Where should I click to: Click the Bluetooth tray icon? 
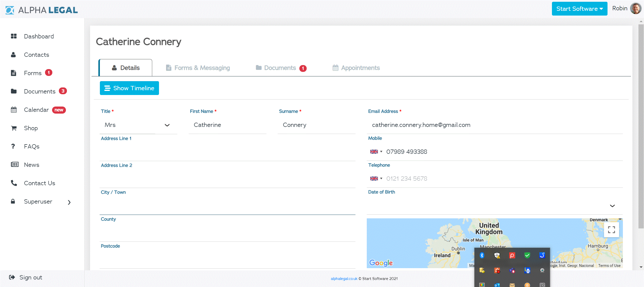click(x=482, y=255)
